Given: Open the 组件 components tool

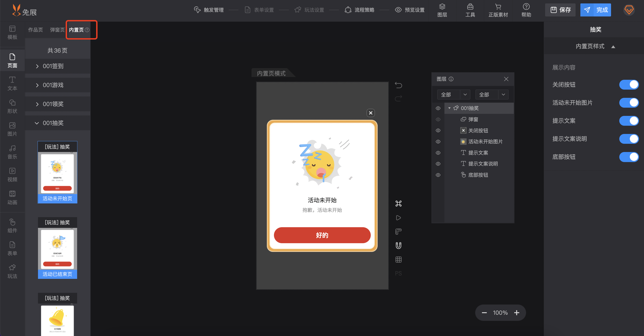Looking at the screenshot, I should pyautogui.click(x=12, y=226).
